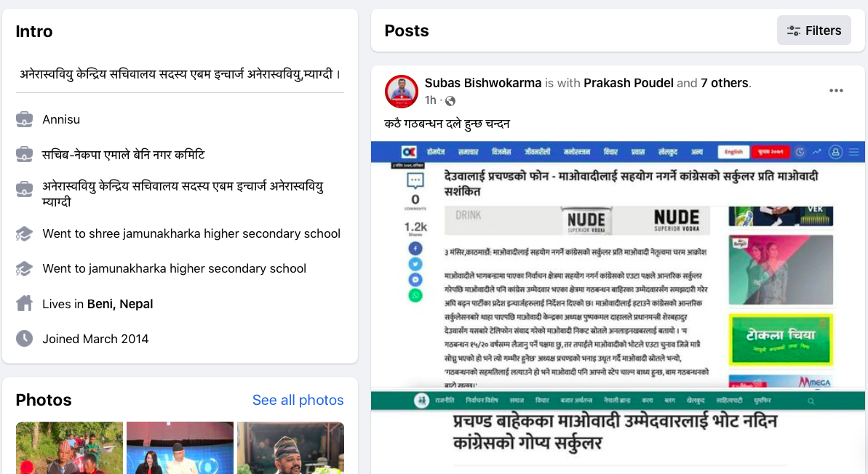The width and height of the screenshot is (868, 474).
Task: Open the first photo thumbnail with man in topi
Action: [x=69, y=447]
